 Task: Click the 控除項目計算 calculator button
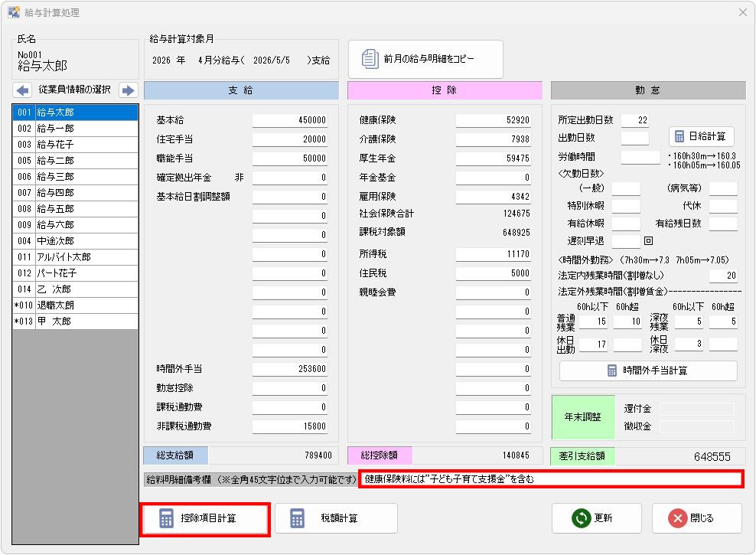[x=206, y=518]
